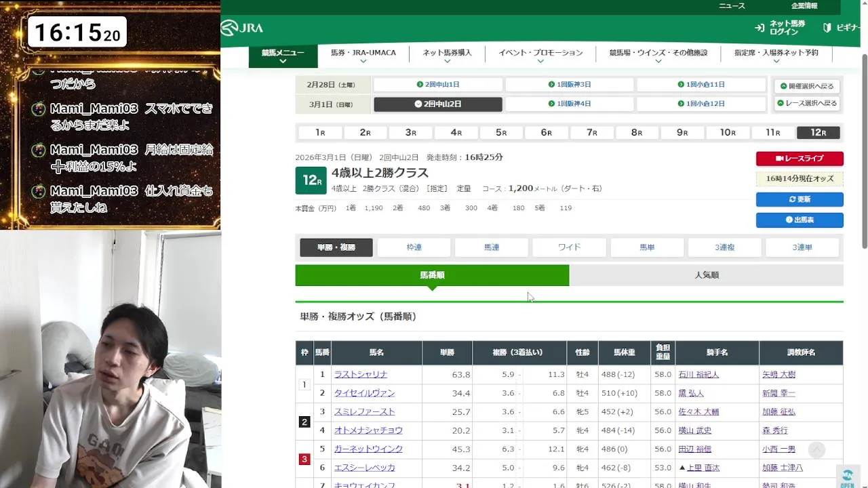Expand 競馬場・ウインズ・その他施設 menu
The image size is (868, 488).
coord(658,56)
